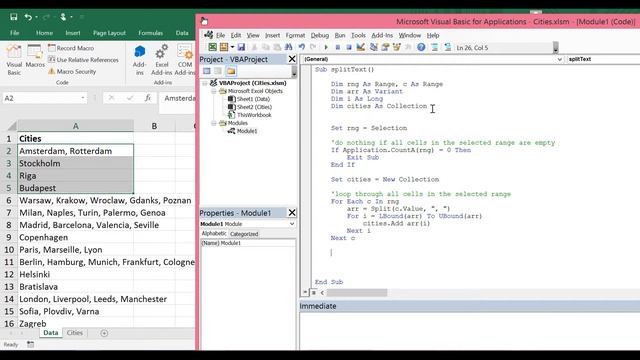Open Macro Security settings

pyautogui.click(x=72, y=71)
